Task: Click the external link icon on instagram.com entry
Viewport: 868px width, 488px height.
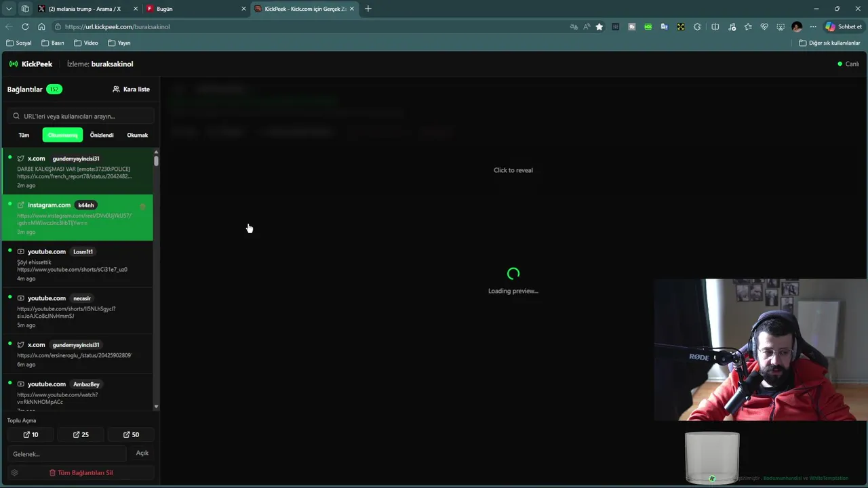Action: [x=21, y=205]
